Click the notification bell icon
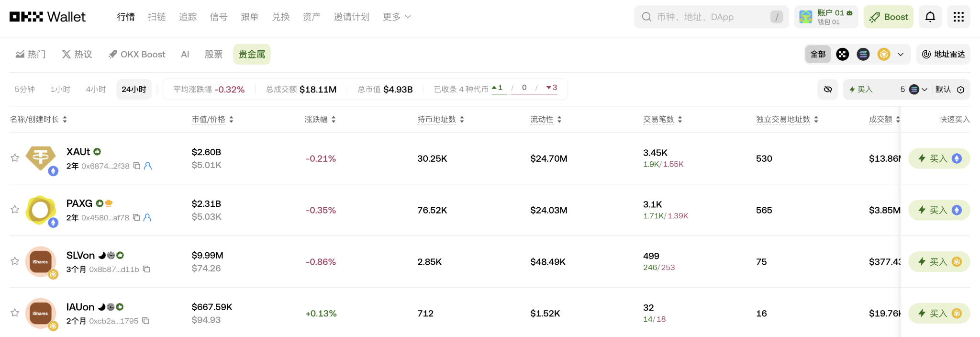The width and height of the screenshot is (980, 337). click(930, 17)
